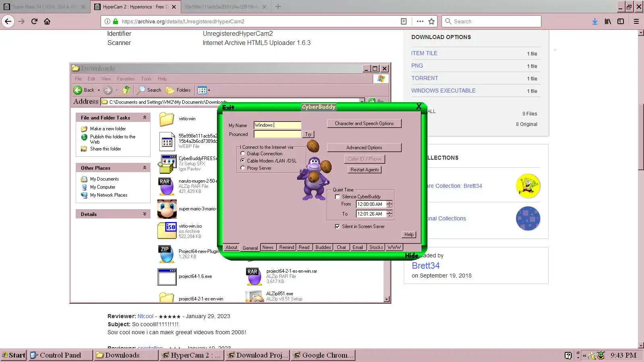
Task: Click Character and Speech Options button
Action: tap(364, 123)
